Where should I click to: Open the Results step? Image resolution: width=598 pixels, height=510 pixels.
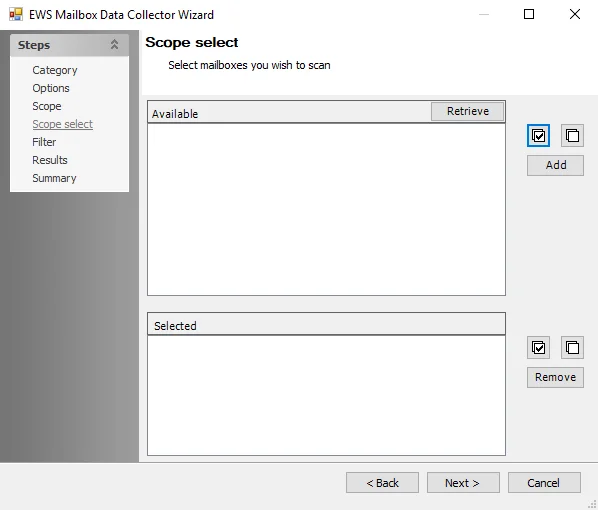click(x=50, y=160)
